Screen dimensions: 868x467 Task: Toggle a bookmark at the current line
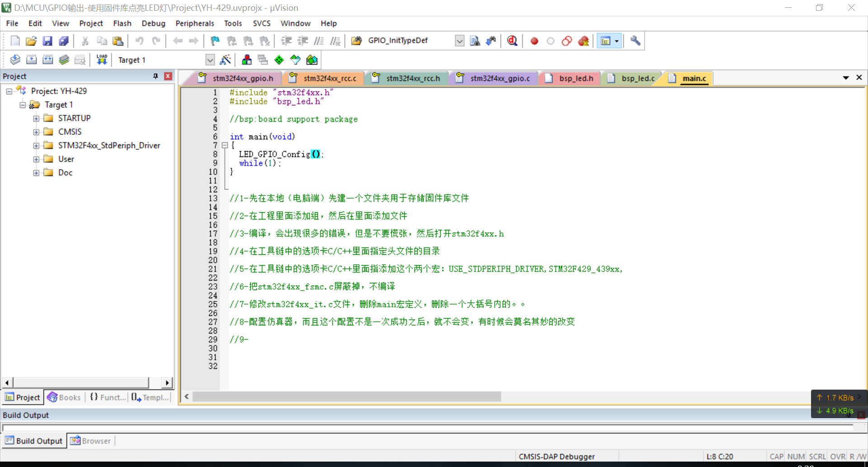coord(214,41)
